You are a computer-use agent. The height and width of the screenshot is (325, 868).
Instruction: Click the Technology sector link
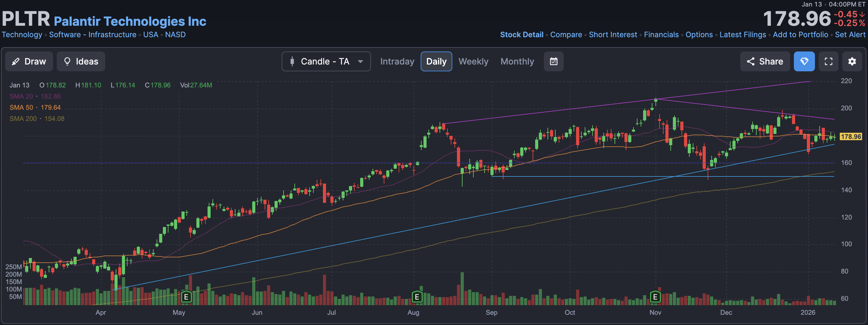(x=22, y=35)
